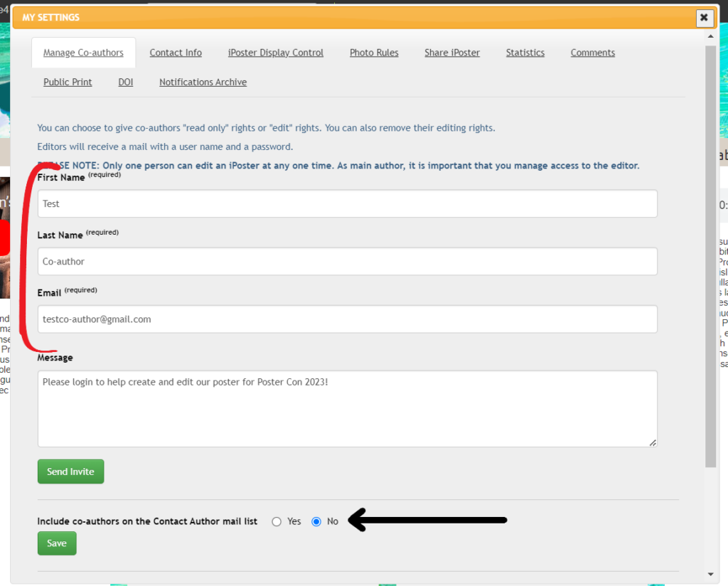
Task: Click the First Name text field
Action: click(x=347, y=203)
